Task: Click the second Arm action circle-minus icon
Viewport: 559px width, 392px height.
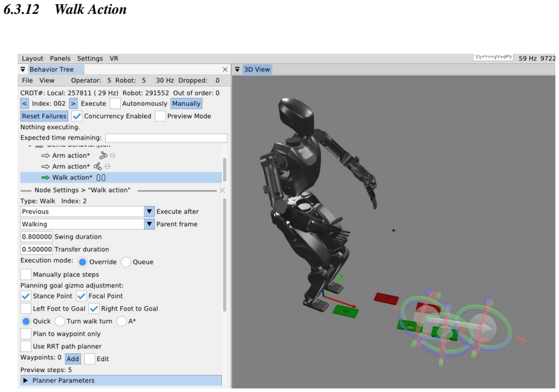Action: [108, 167]
